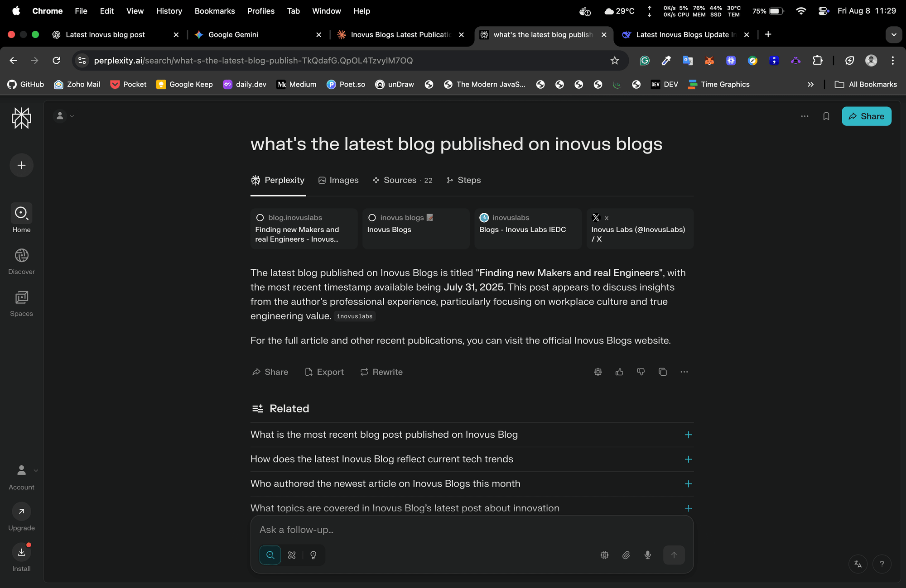Expand question about who authored newest article
This screenshot has height=588, width=906.
click(688, 484)
